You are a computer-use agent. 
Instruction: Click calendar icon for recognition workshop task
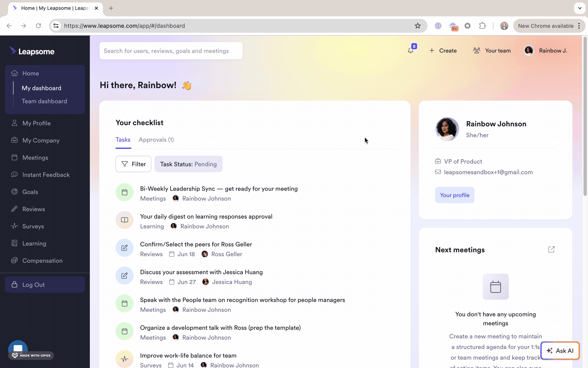pyautogui.click(x=124, y=304)
